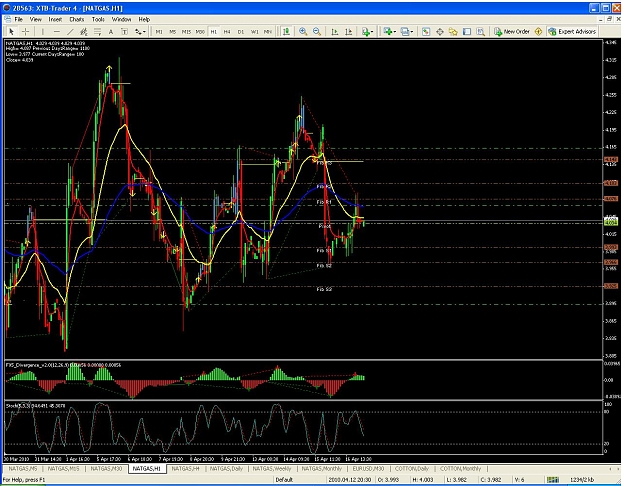The image size is (625, 486).
Task: Open the View menu
Action: point(35,19)
